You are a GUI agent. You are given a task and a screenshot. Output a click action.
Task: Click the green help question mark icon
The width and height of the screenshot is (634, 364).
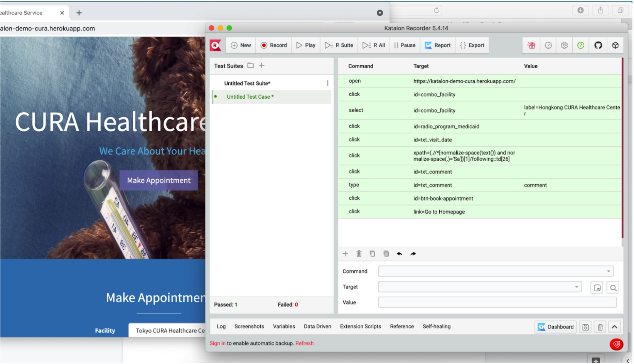(x=582, y=45)
